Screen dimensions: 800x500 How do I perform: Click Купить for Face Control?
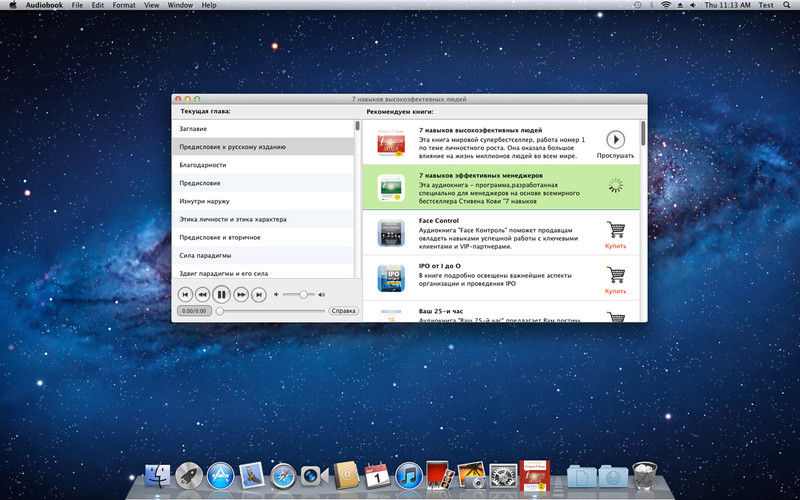point(615,246)
